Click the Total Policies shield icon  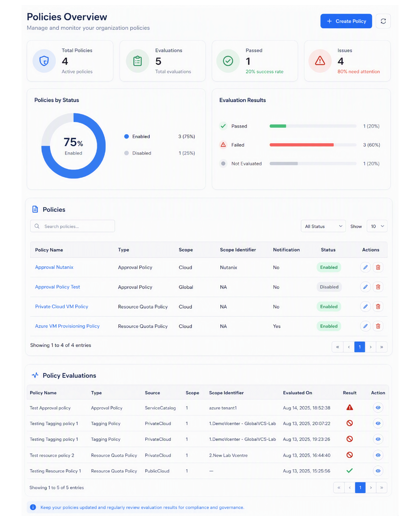pyautogui.click(x=44, y=61)
